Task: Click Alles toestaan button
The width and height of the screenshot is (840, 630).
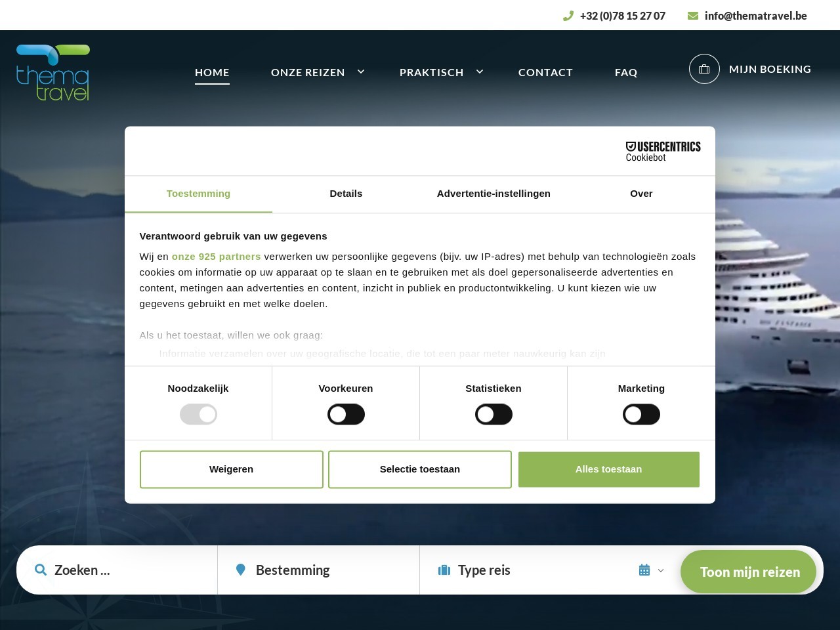Action: click(609, 469)
